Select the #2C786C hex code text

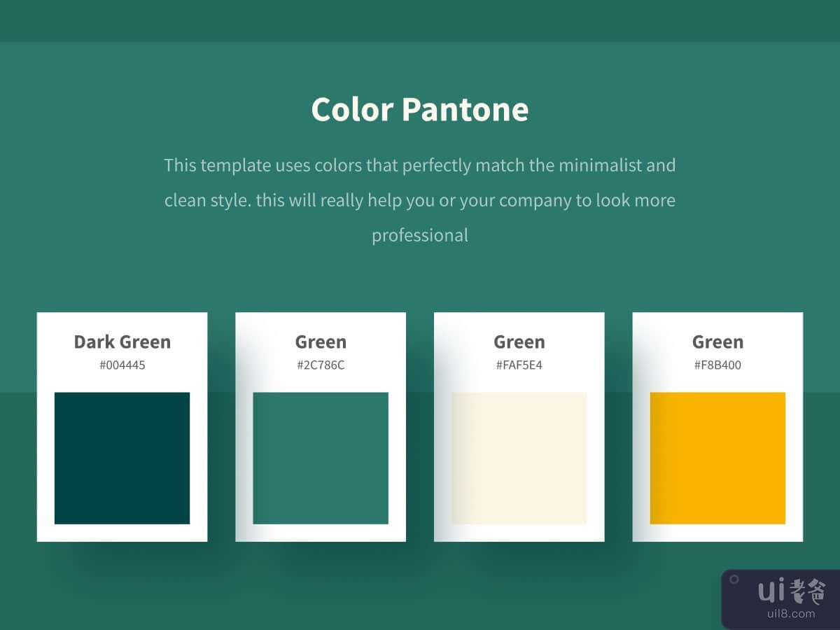pyautogui.click(x=321, y=365)
